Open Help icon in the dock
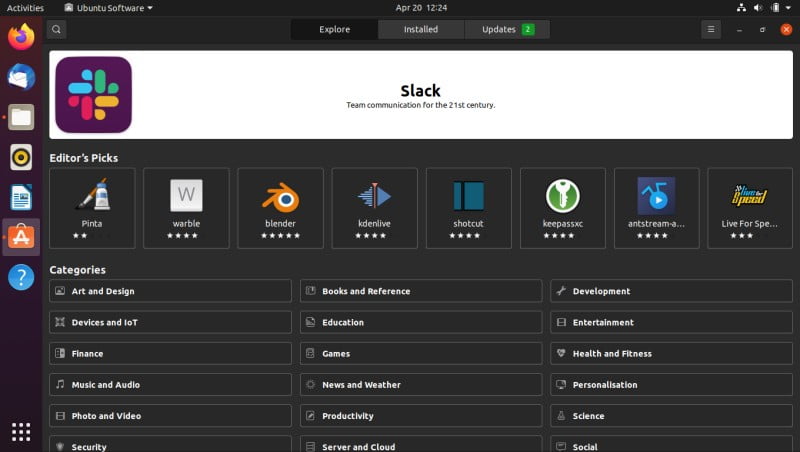This screenshot has height=452, width=800. click(21, 277)
